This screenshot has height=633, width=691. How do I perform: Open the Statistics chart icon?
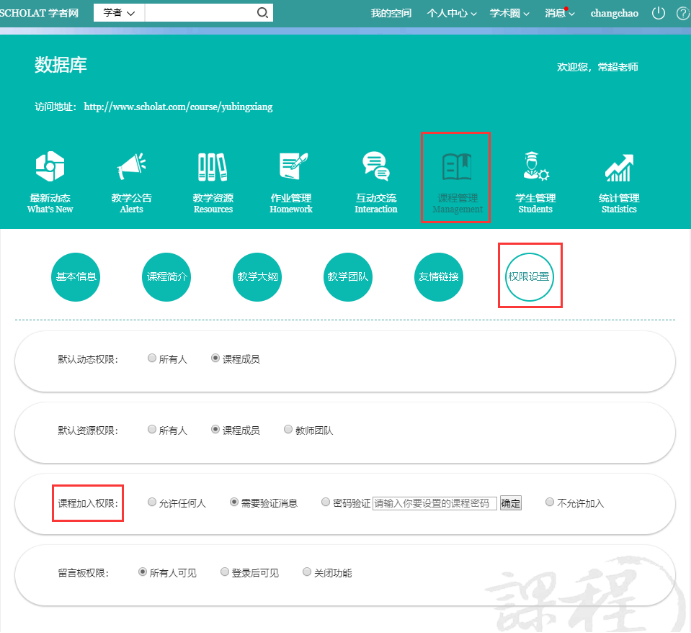[x=618, y=168]
